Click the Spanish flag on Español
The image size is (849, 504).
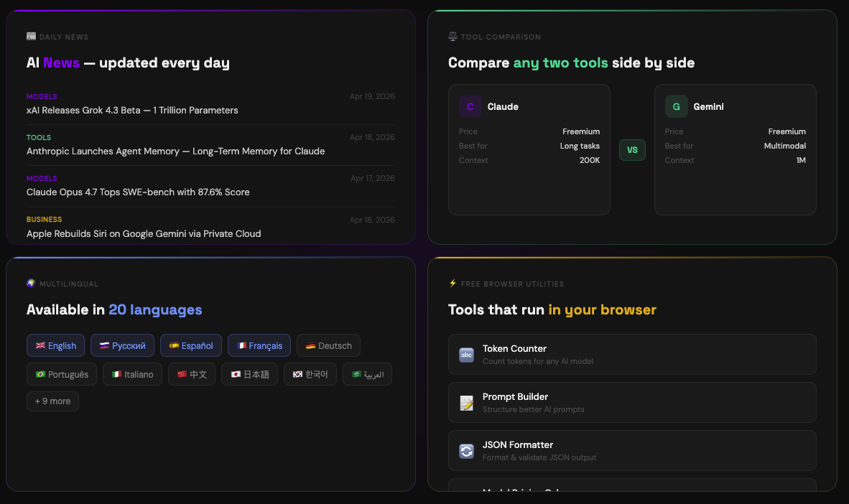[x=174, y=345]
